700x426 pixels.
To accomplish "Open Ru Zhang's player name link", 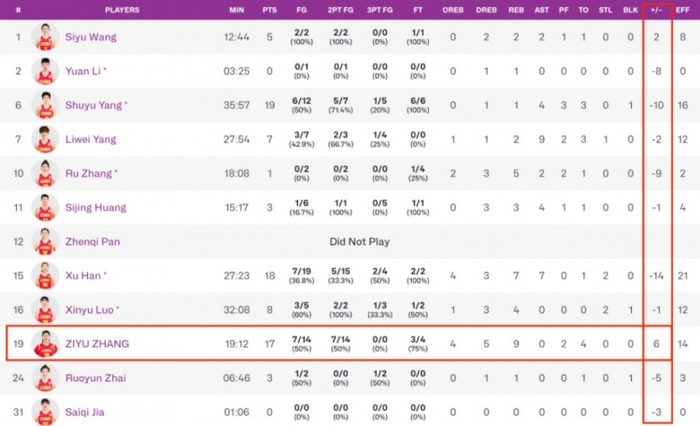I will coord(90,174).
